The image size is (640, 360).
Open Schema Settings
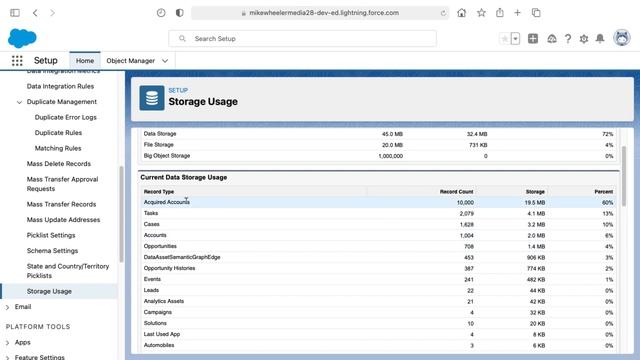pos(52,251)
